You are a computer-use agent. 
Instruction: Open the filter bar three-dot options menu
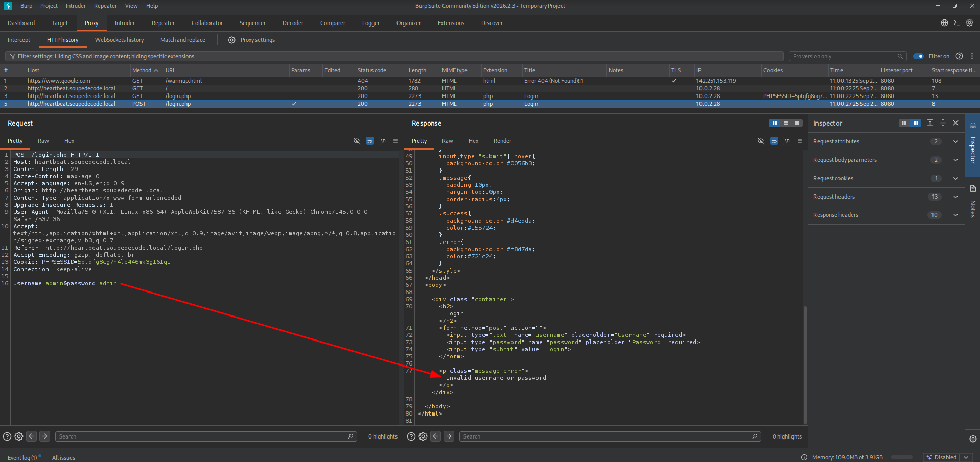pos(972,56)
